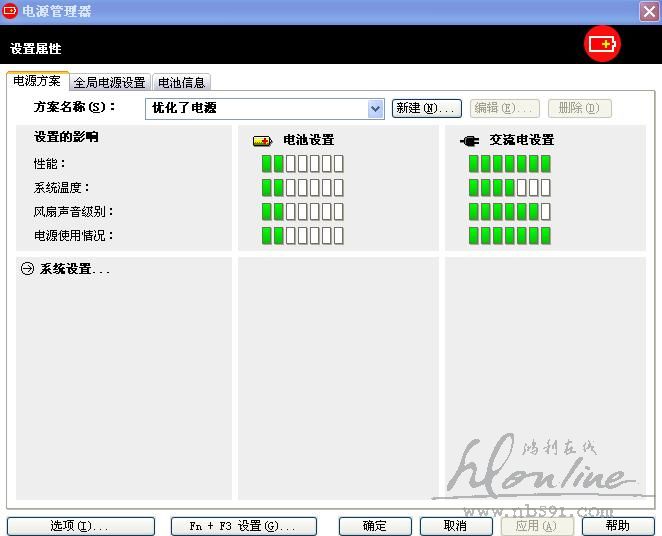Click the 系统温度: label
662x536 pixels.
[x=62, y=188]
